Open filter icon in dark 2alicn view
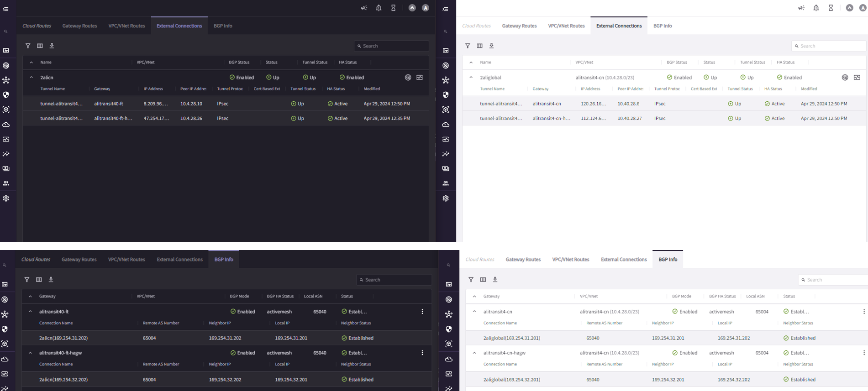The height and width of the screenshot is (391, 868). 28,46
